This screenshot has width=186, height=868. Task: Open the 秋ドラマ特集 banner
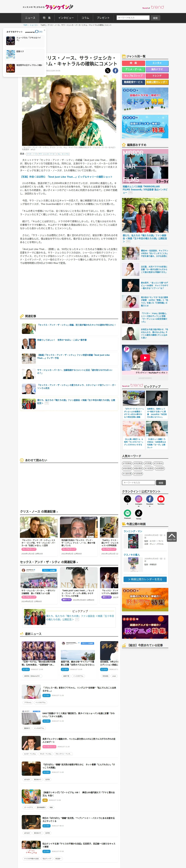145,599
